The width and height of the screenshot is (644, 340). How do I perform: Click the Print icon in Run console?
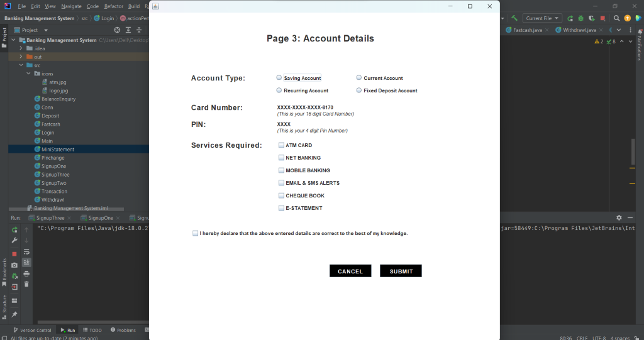click(x=26, y=273)
